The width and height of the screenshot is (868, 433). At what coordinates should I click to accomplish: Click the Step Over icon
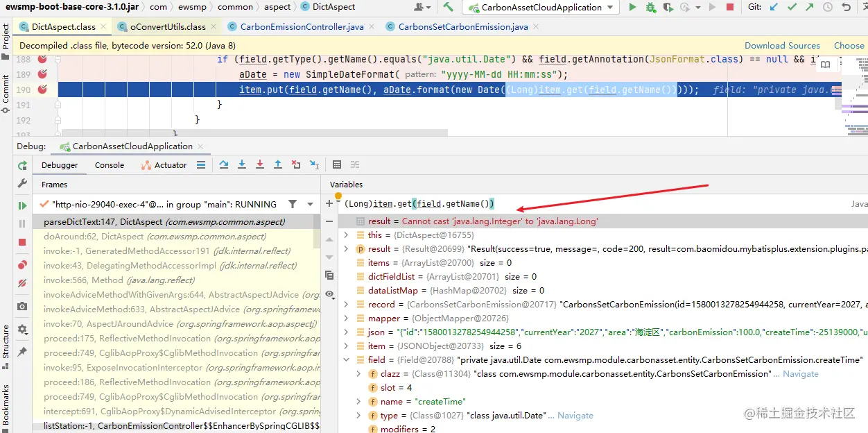click(x=224, y=164)
